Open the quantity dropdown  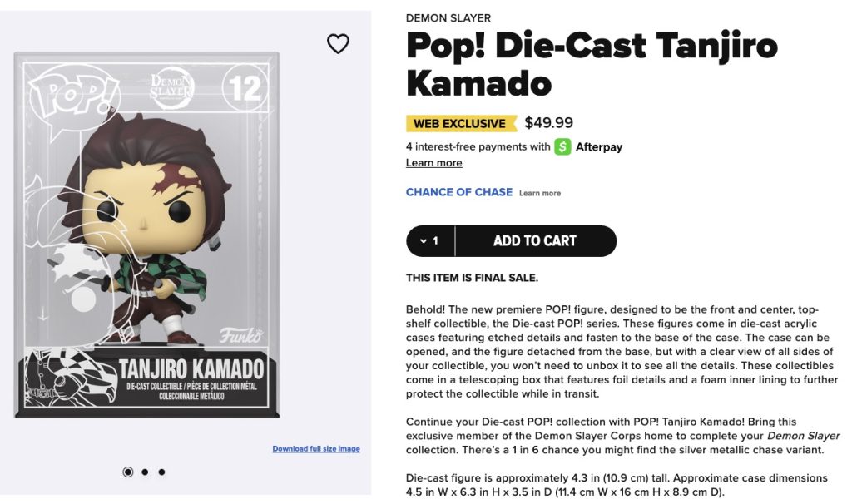pyautogui.click(x=430, y=241)
